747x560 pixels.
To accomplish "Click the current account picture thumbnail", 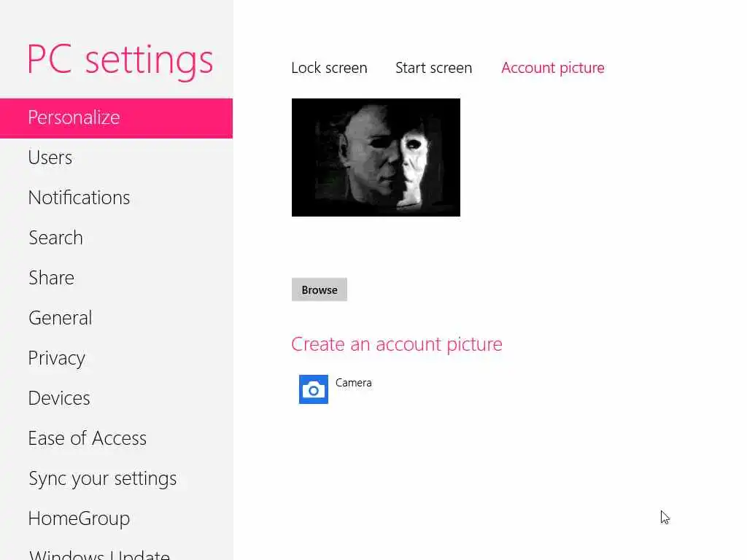I will click(x=376, y=157).
